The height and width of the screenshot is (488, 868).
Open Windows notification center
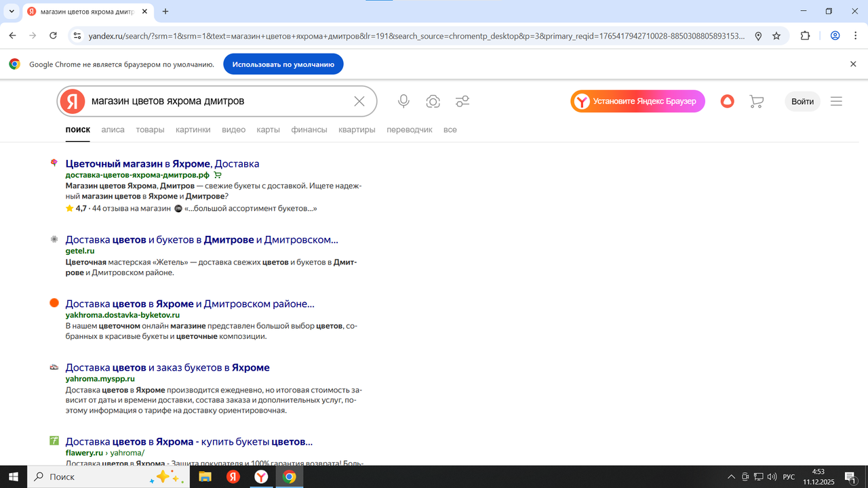pyautogui.click(x=850, y=477)
